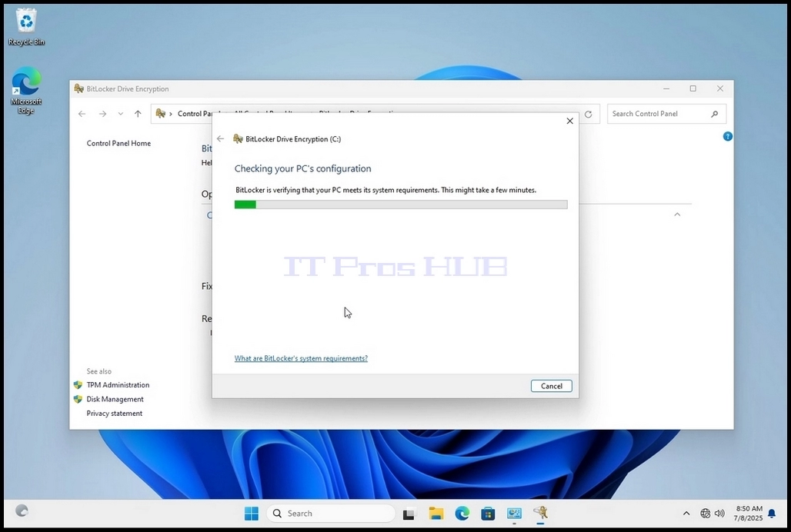Image resolution: width=791 pixels, height=532 pixels.
Task: Click the taskbar Search box
Action: coord(331,514)
